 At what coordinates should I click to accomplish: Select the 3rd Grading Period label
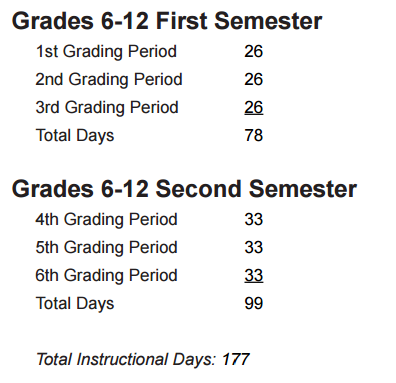point(107,108)
